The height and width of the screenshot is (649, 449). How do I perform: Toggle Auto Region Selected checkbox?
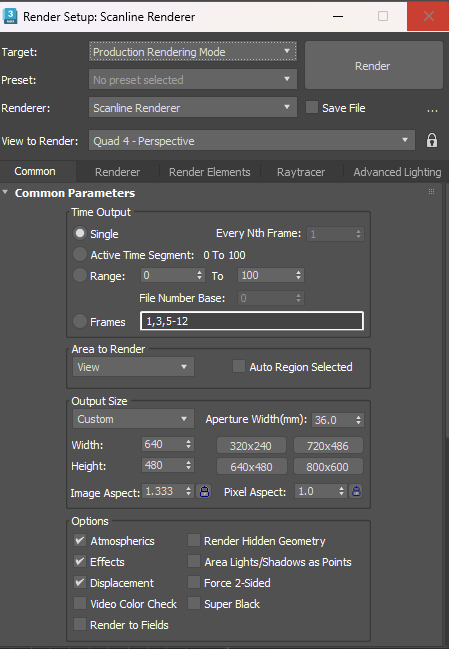pos(239,366)
